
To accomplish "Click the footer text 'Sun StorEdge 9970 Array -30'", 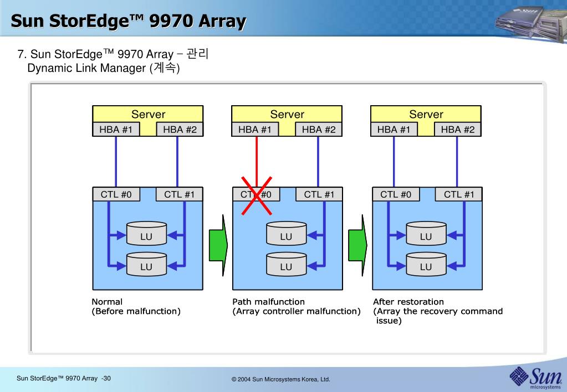I will click(64, 378).
